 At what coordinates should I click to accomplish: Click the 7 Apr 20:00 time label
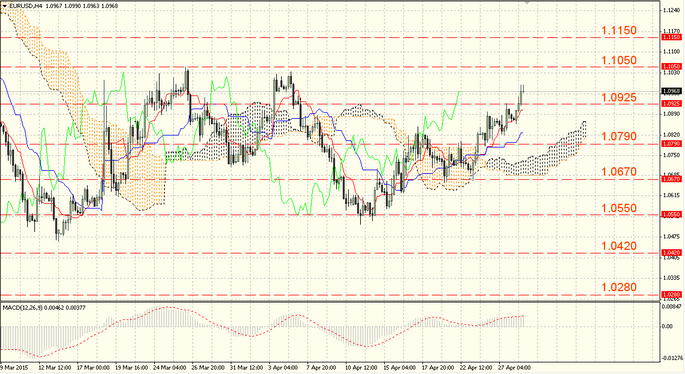(x=321, y=368)
